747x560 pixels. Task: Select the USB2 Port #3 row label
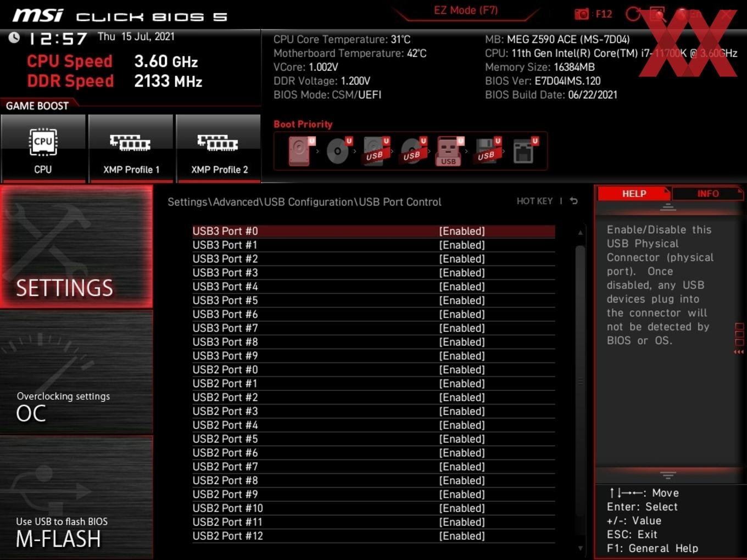click(225, 411)
